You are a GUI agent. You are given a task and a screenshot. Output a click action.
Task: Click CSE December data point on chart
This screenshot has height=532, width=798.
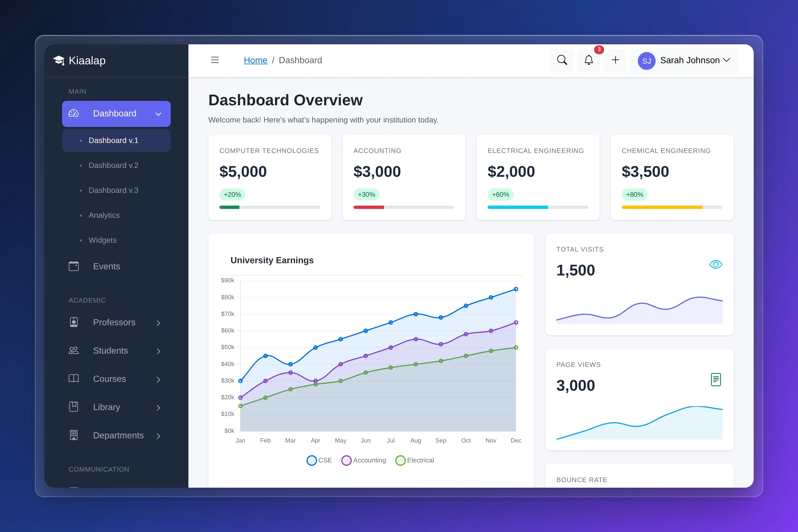516,289
